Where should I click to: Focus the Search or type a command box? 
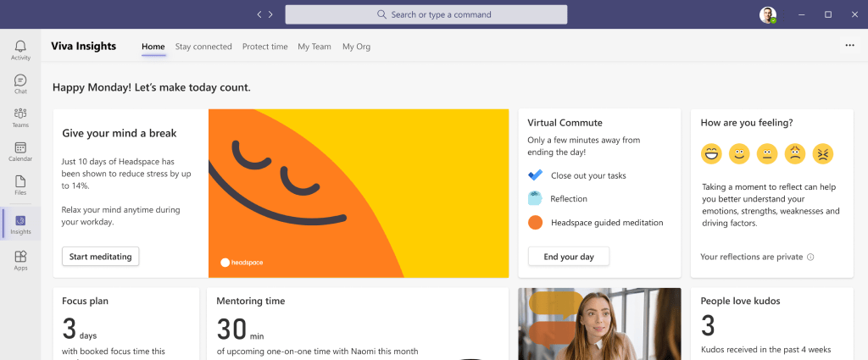coord(426,14)
